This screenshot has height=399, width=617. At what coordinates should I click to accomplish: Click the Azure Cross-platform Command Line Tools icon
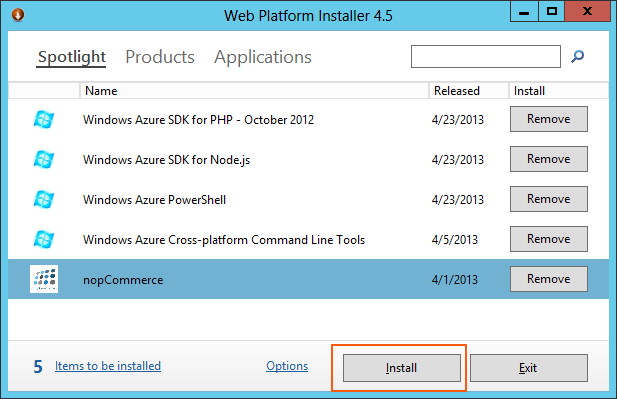[x=44, y=240]
